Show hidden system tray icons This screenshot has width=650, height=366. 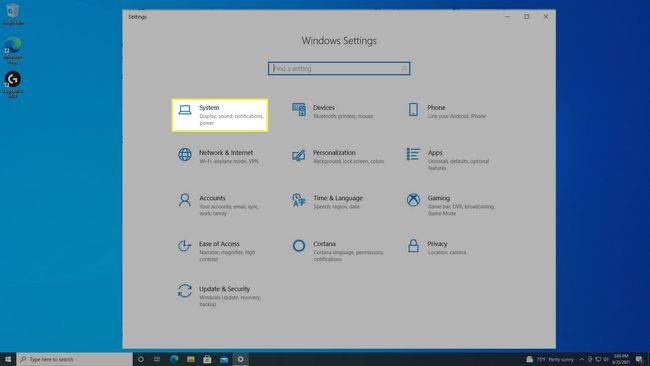click(581, 359)
